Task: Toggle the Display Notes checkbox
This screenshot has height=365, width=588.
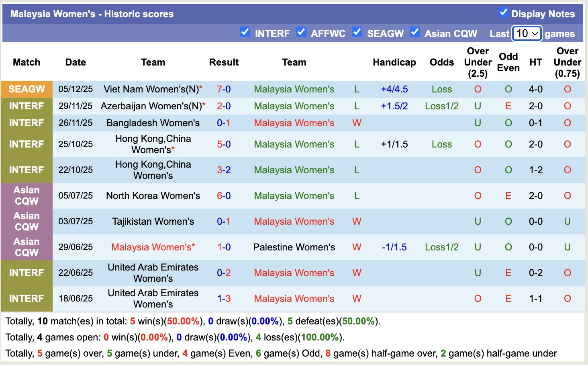Action: 503,12
